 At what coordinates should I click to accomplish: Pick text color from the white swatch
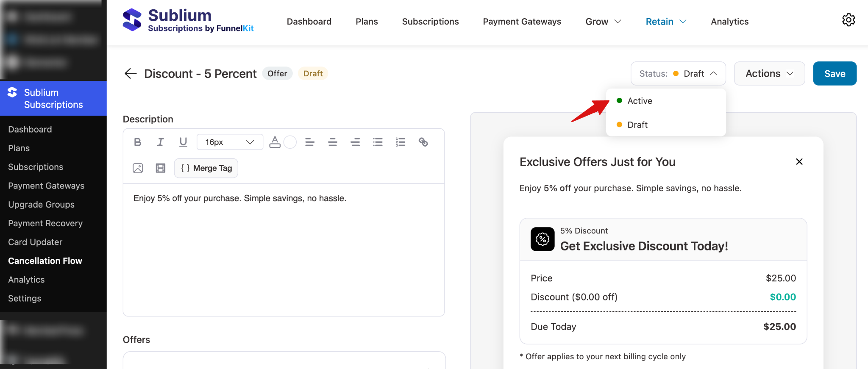click(x=290, y=142)
